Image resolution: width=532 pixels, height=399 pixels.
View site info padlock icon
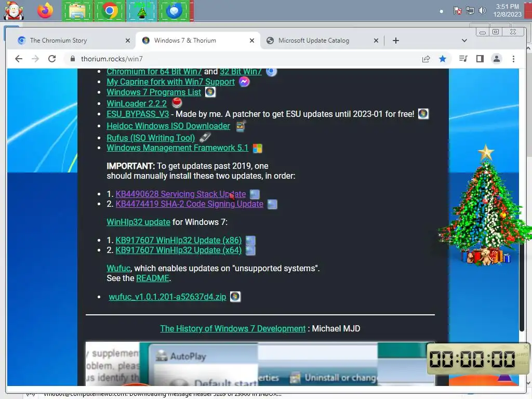pos(73,59)
